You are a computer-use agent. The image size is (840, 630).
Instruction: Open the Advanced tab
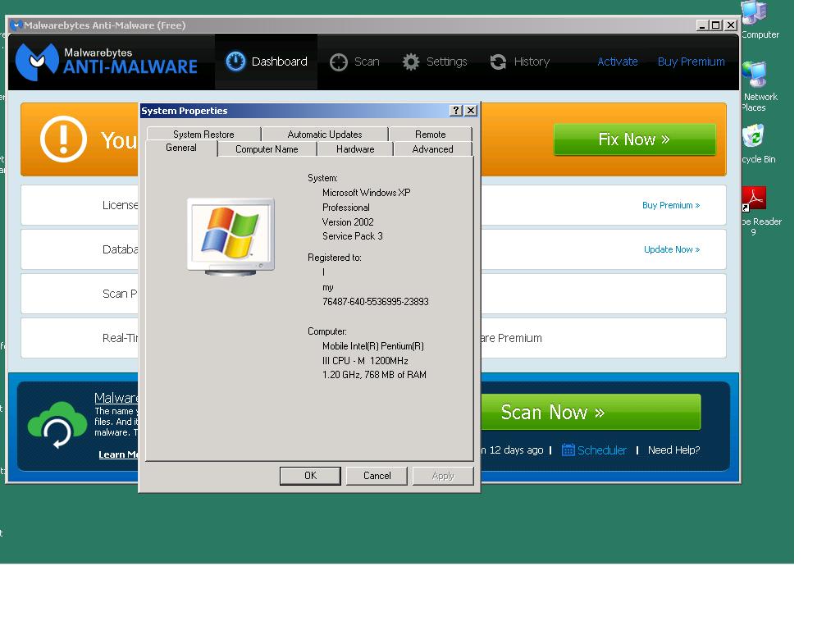point(432,149)
